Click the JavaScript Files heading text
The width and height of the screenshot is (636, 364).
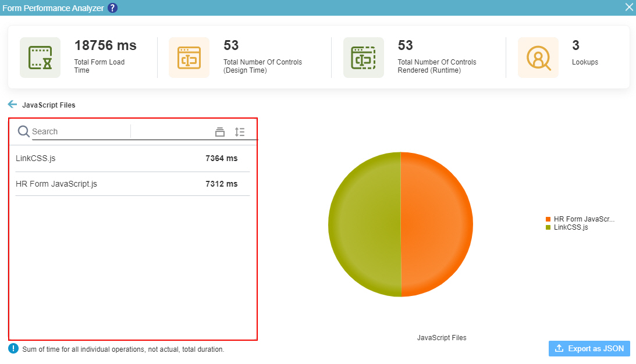coord(49,105)
